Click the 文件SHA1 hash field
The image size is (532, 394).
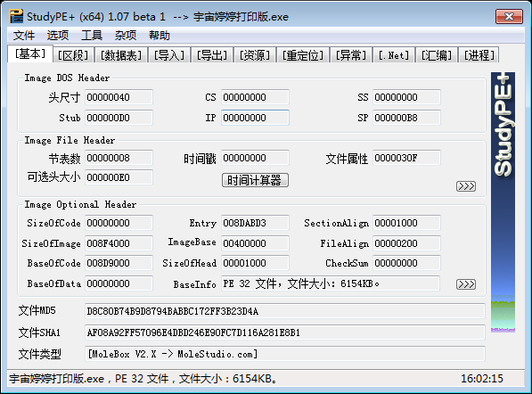(284, 332)
